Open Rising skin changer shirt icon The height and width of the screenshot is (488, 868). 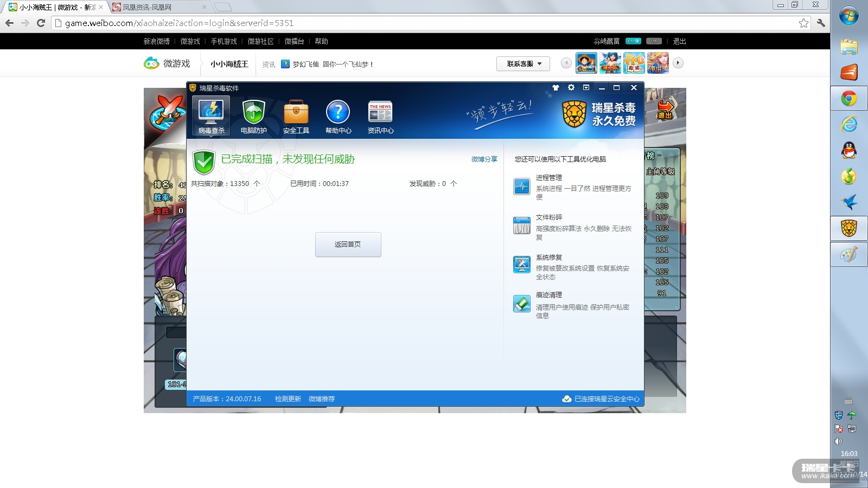pyautogui.click(x=556, y=88)
